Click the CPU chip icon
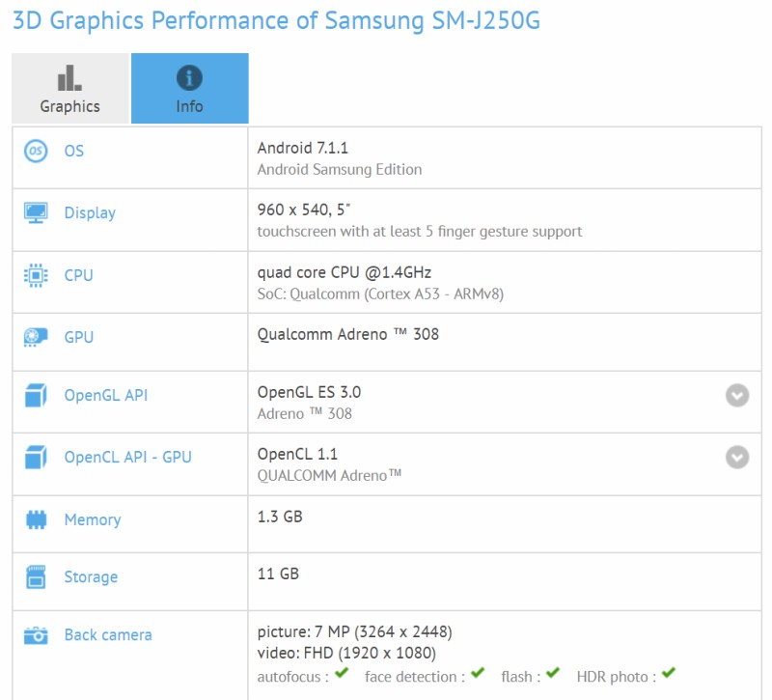 tap(37, 274)
